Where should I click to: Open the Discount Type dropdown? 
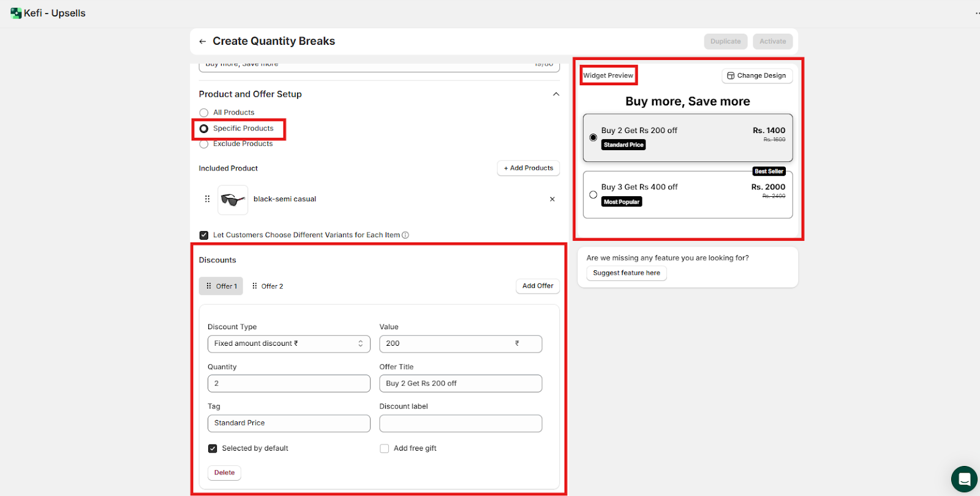tap(288, 344)
